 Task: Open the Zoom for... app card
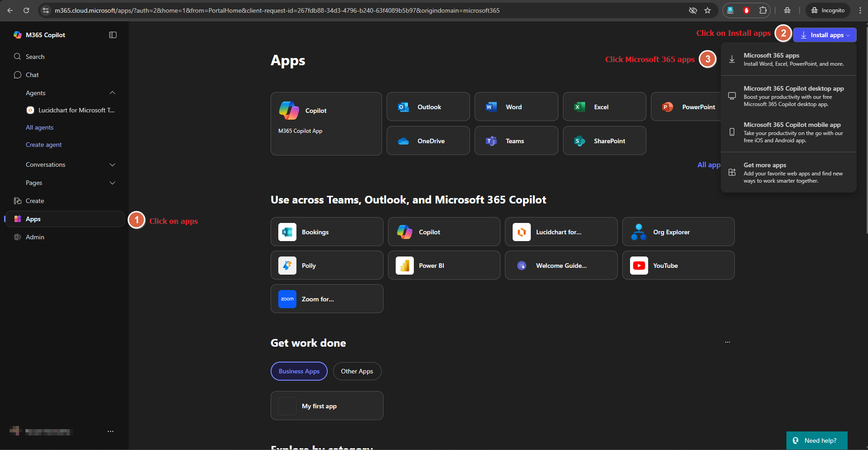[x=327, y=299]
